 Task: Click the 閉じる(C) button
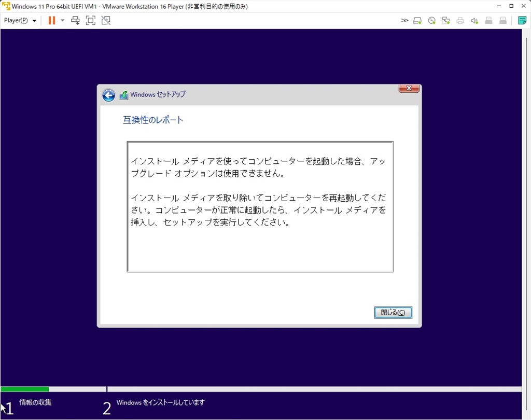pyautogui.click(x=393, y=312)
